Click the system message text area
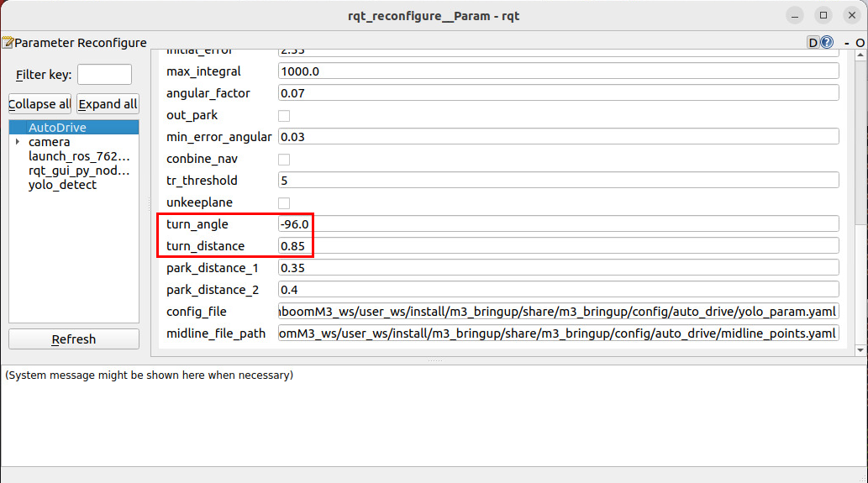This screenshot has width=868, height=483. click(434, 415)
